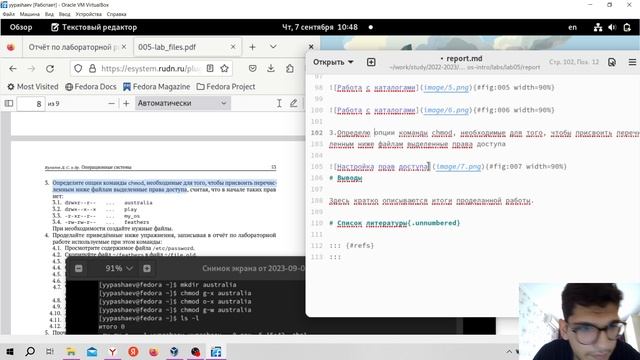Open the text editor hamburger menu
The width and height of the screenshot is (640, 360).
(632, 62)
